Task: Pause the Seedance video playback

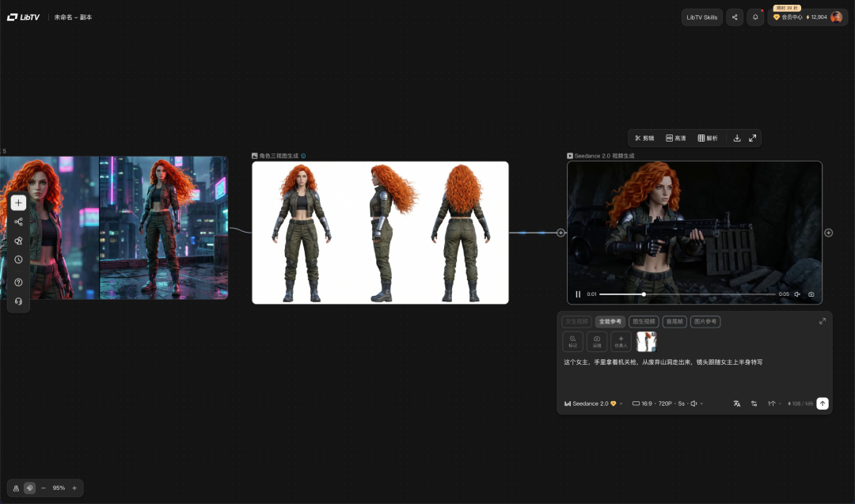Action: pos(578,294)
